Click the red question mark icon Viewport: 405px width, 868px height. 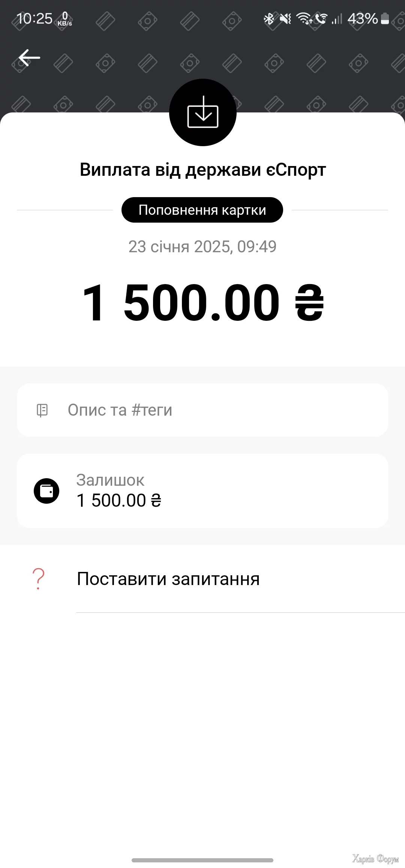[x=38, y=579]
